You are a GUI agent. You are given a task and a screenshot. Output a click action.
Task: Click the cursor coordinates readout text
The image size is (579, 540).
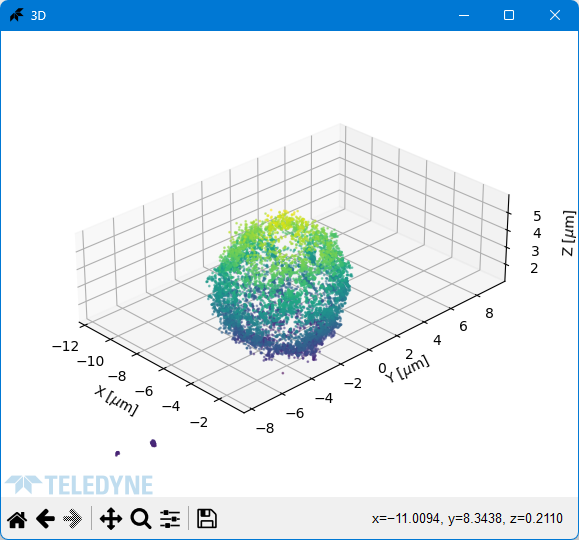(467, 519)
